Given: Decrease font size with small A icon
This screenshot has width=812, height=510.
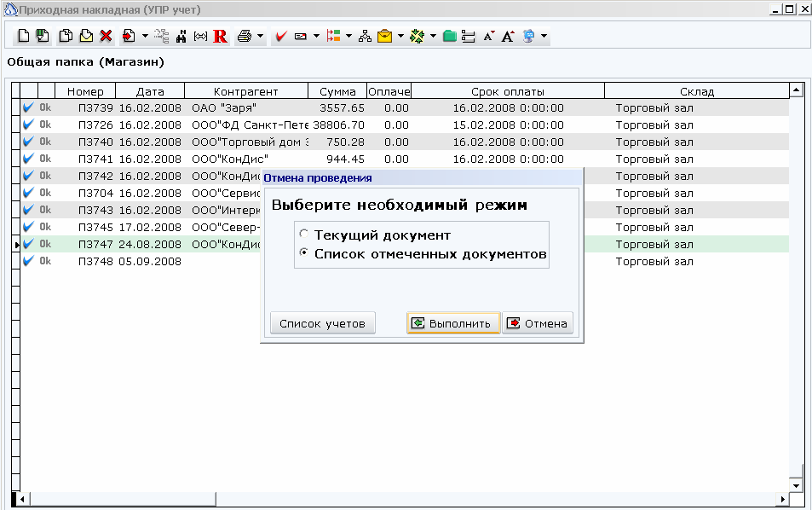Looking at the screenshot, I should pyautogui.click(x=488, y=36).
